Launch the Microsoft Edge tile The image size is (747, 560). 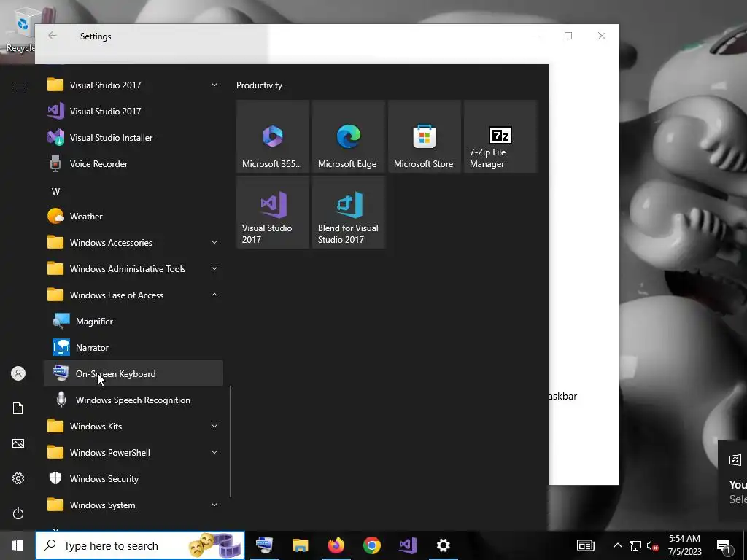(348, 136)
